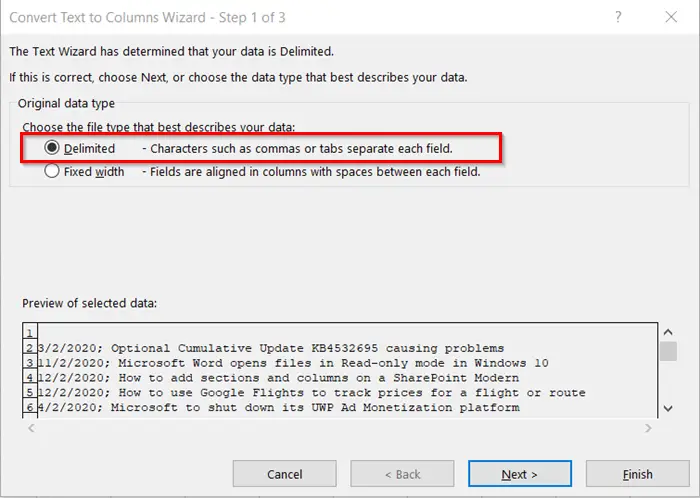
Task: Click preview scrollbar up arrow
Action: click(x=668, y=332)
